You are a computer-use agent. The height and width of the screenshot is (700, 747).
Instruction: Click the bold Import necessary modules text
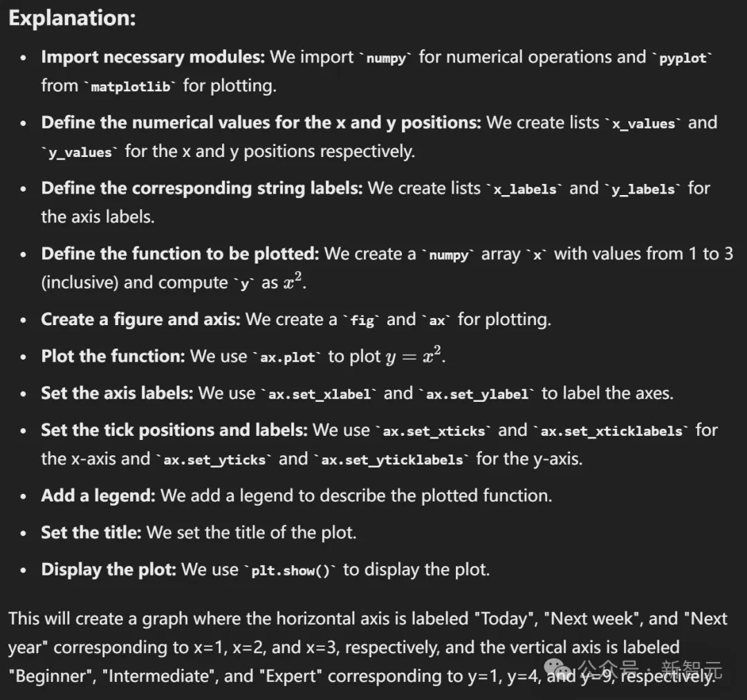tap(153, 57)
